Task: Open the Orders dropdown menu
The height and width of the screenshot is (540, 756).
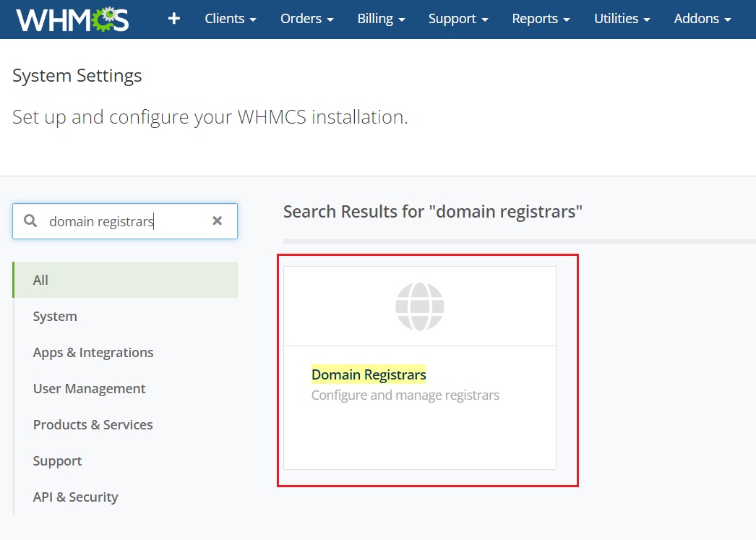Action: (x=307, y=19)
